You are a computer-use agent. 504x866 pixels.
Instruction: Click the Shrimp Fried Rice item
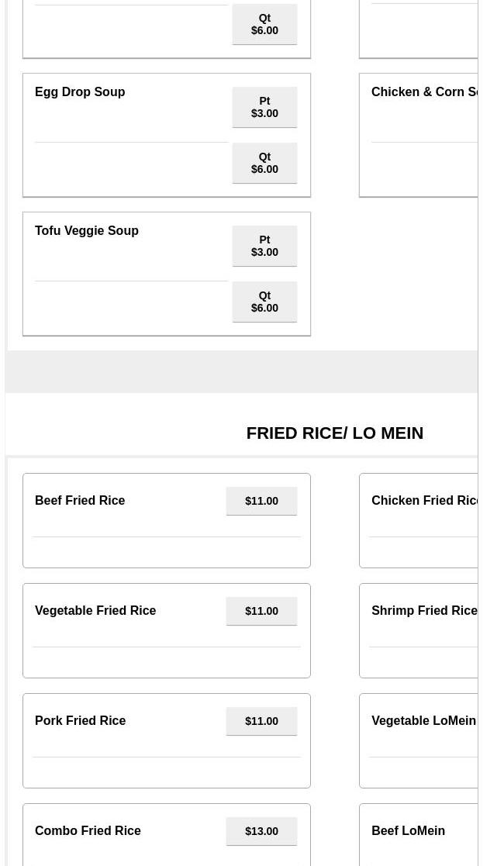coord(424,610)
